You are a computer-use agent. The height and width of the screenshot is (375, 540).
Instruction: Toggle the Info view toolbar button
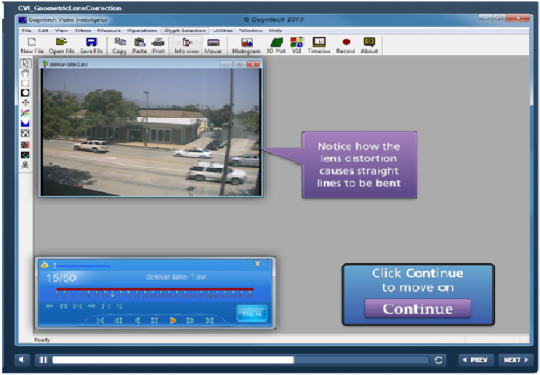(x=187, y=45)
